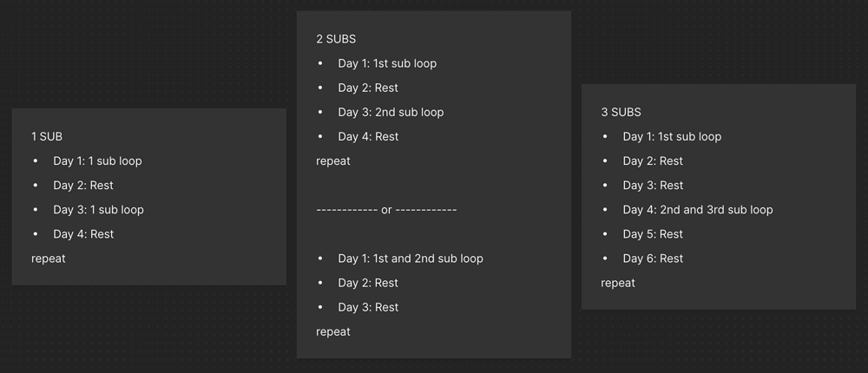Click the dashed "or" separator line

tap(386, 210)
